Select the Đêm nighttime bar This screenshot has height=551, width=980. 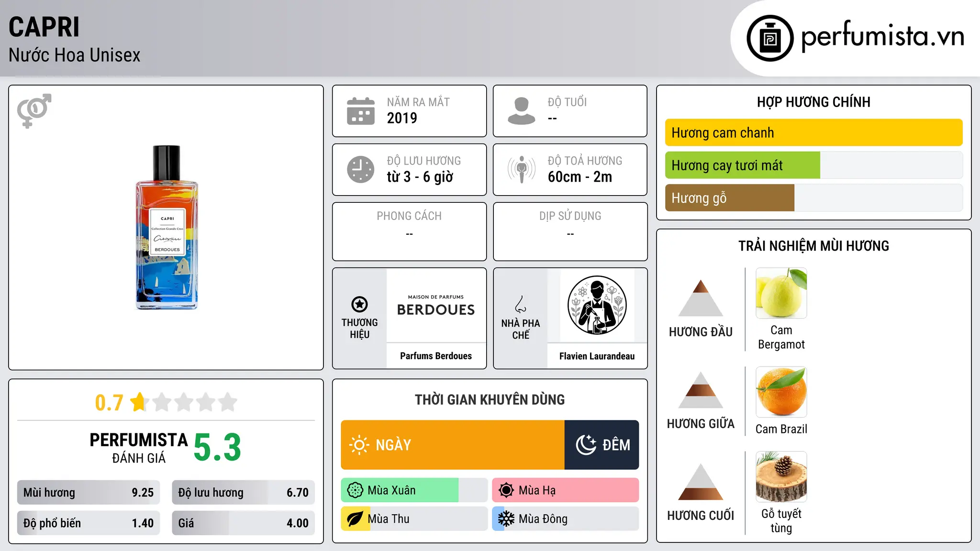(602, 445)
